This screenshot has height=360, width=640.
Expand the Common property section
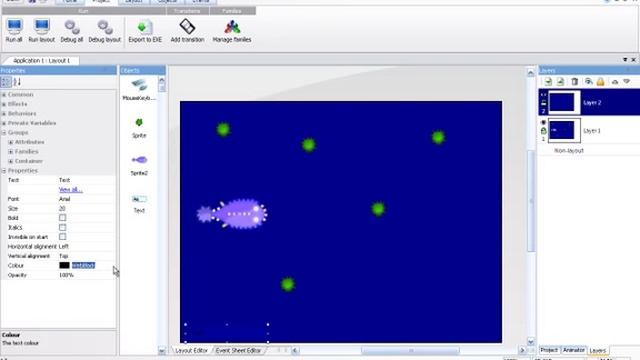[x=4, y=95]
